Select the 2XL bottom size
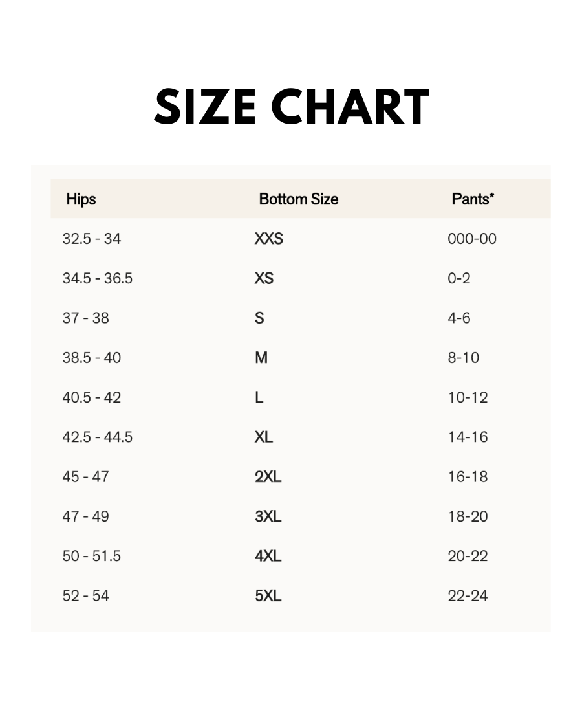The image size is (582, 728). tap(268, 477)
